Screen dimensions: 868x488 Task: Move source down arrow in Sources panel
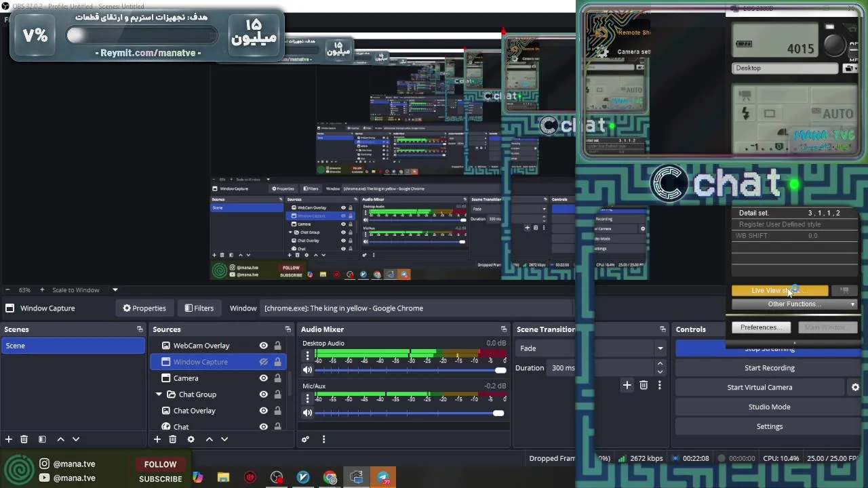tap(224, 439)
